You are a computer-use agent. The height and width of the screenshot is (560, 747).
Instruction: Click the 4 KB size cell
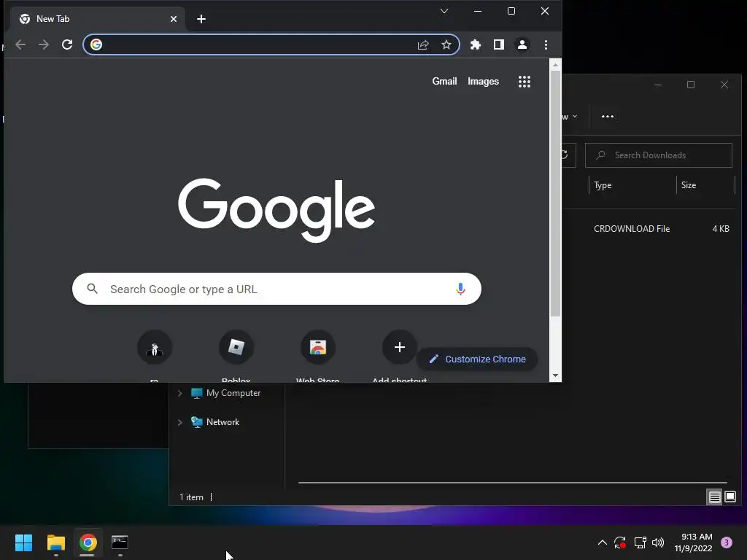click(720, 228)
